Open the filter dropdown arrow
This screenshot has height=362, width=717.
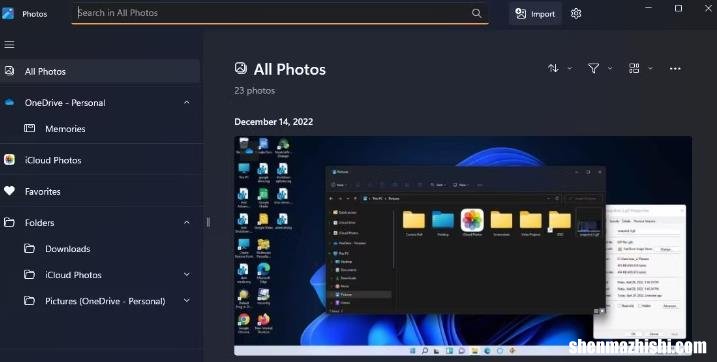tap(610, 69)
